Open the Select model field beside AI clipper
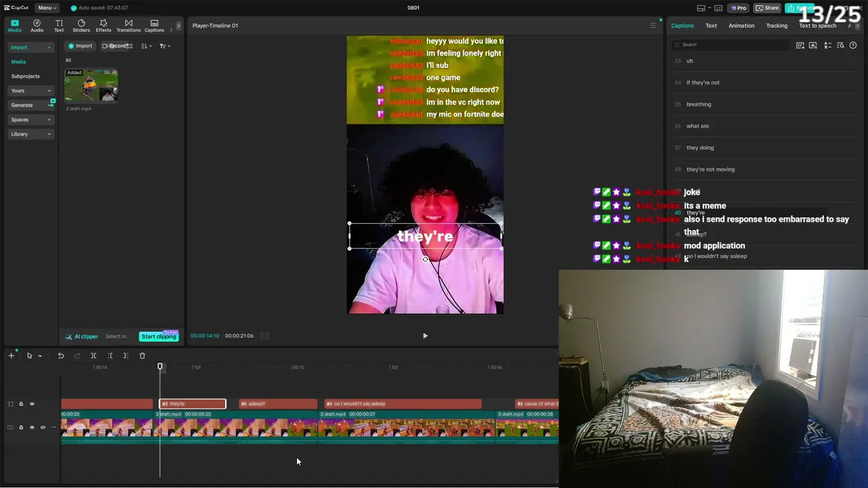 click(117, 337)
